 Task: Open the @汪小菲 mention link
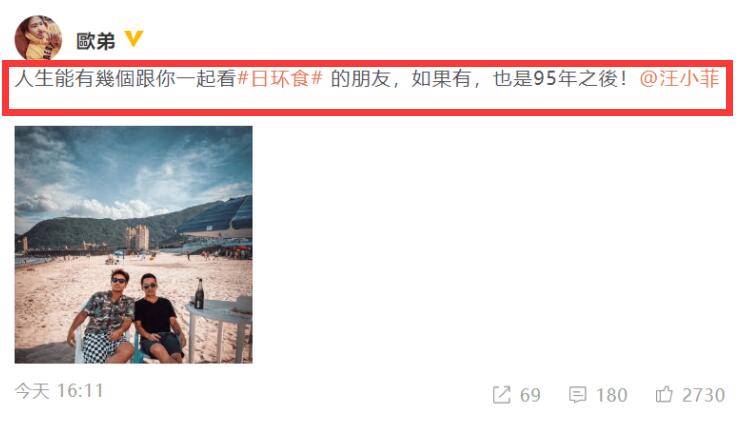[679, 79]
